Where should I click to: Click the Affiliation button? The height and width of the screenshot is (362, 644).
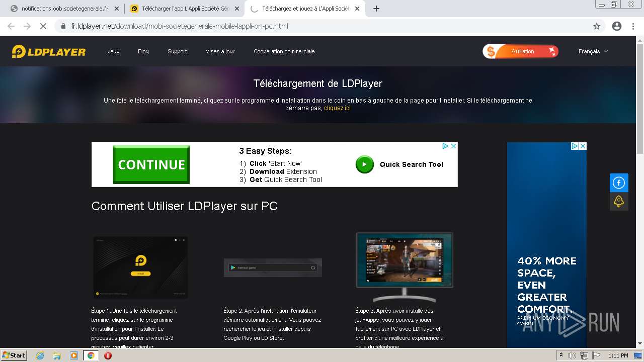(x=521, y=51)
